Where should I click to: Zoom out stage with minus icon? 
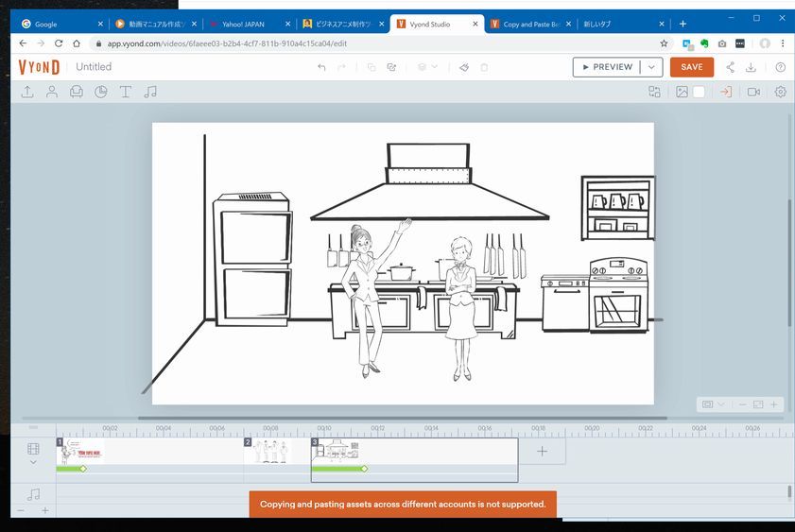[742, 404]
